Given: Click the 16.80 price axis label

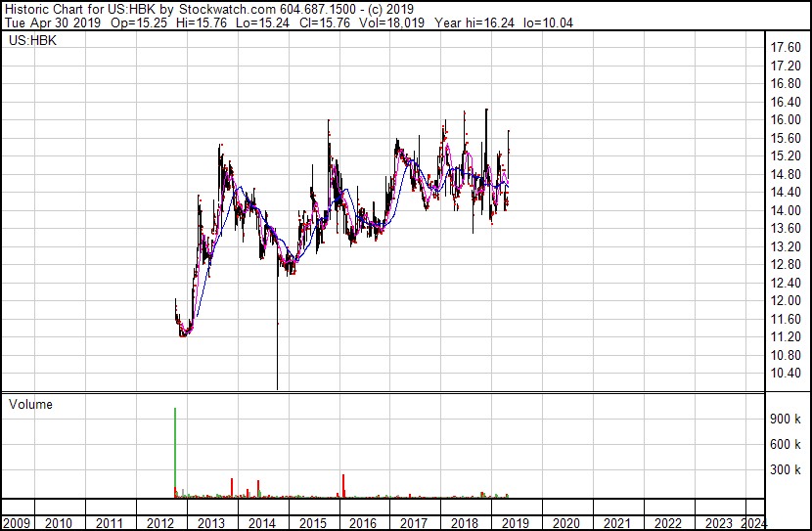Looking at the screenshot, I should (x=786, y=84).
